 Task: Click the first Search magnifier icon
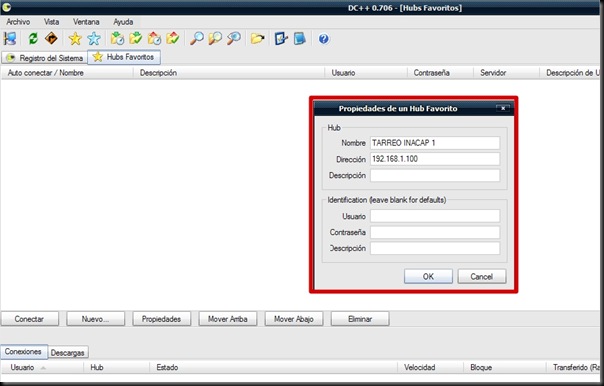[197, 39]
